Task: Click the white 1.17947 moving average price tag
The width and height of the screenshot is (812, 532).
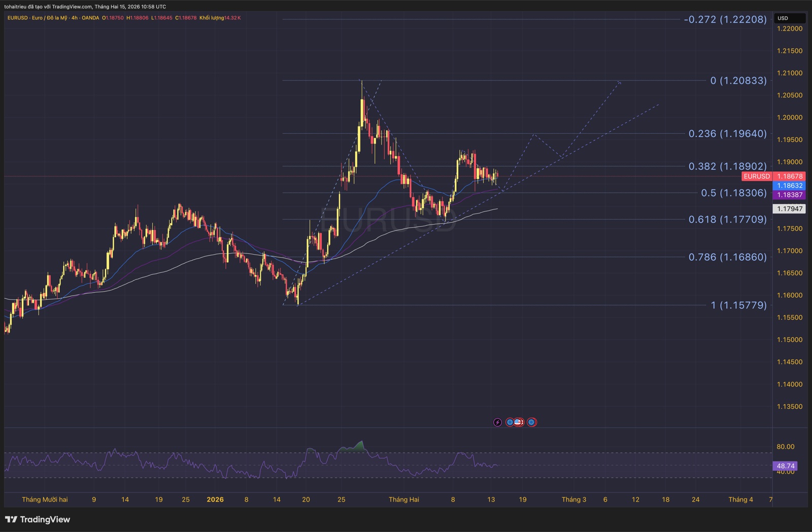Action: 789,208
